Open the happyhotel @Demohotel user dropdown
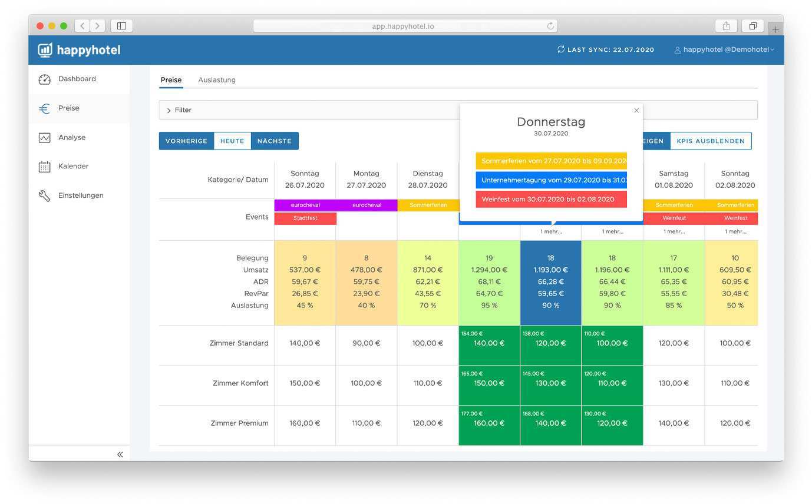The height and width of the screenshot is (504, 812). coord(724,50)
